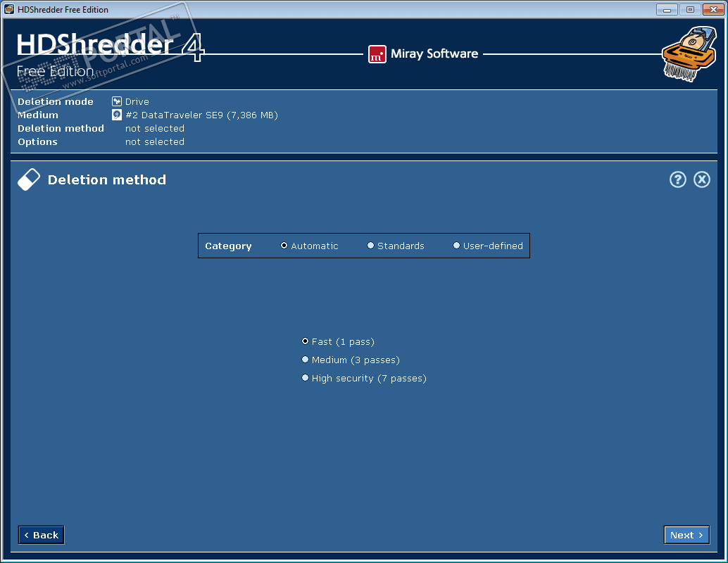Click the Drive mode icon
This screenshot has width=728, height=563.
click(117, 101)
